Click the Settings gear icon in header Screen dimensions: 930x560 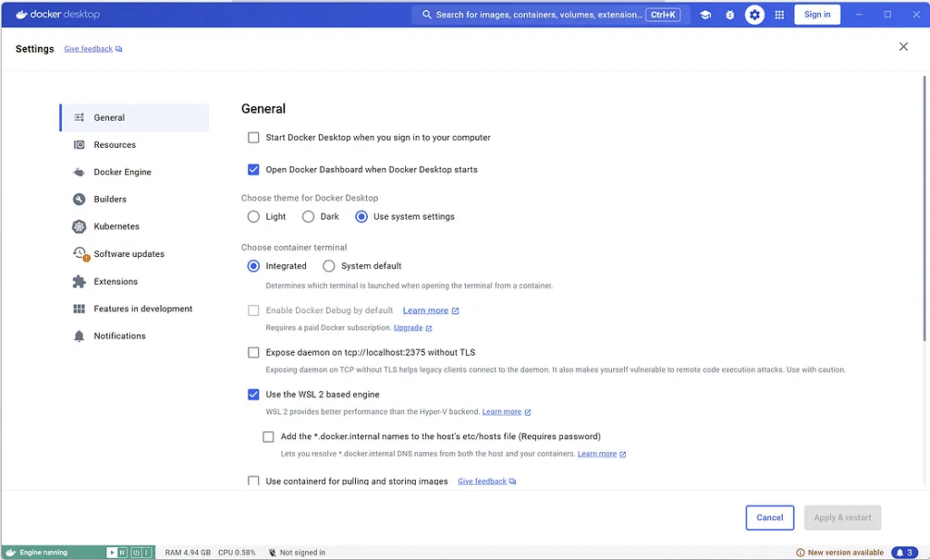pyautogui.click(x=755, y=15)
